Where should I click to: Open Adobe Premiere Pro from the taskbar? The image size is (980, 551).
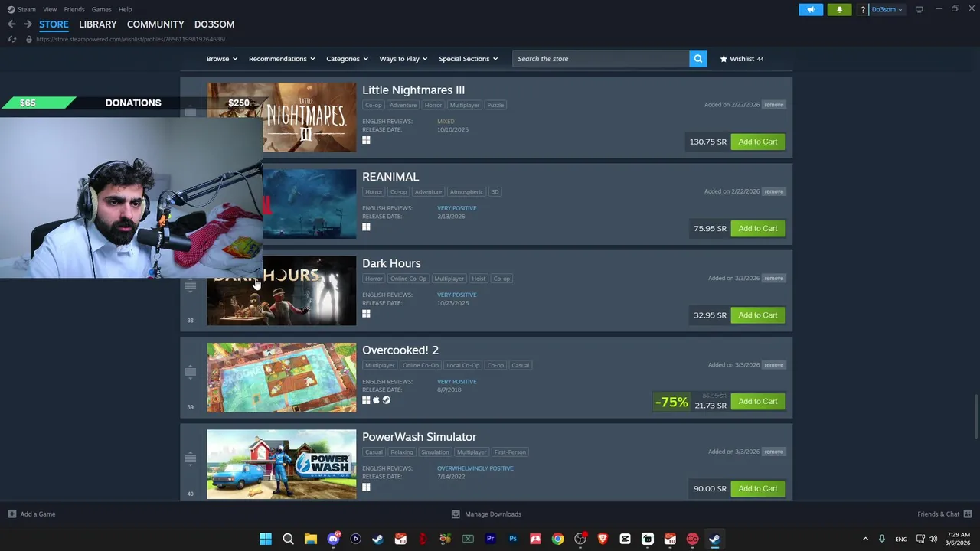(490, 539)
